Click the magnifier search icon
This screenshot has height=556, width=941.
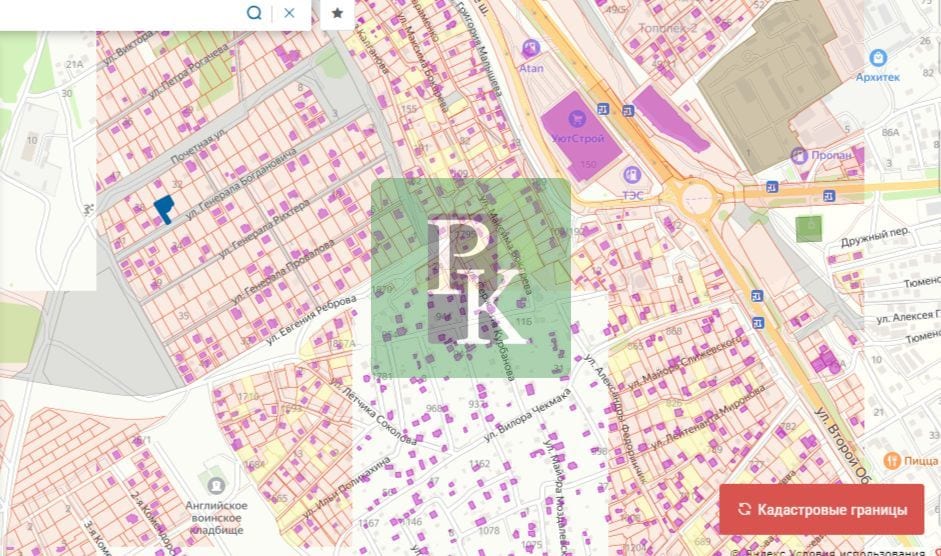(254, 13)
